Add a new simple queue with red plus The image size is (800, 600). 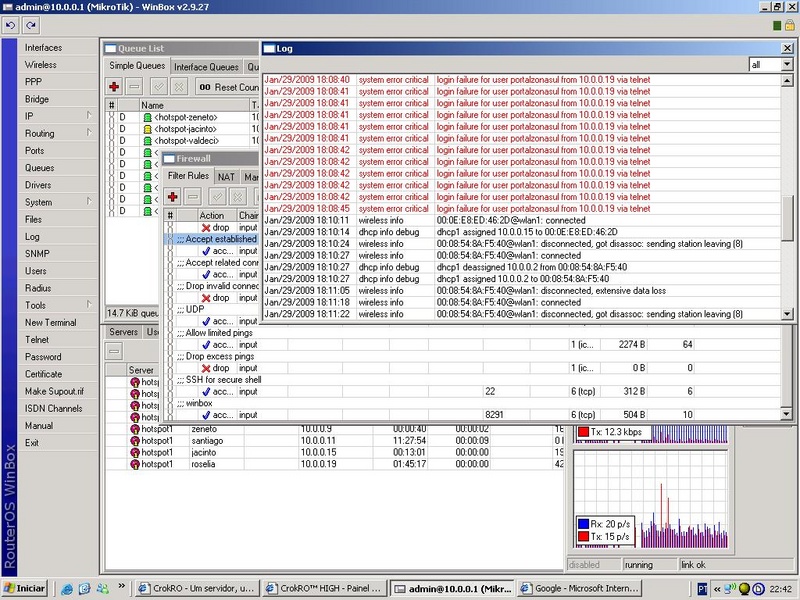pos(114,87)
